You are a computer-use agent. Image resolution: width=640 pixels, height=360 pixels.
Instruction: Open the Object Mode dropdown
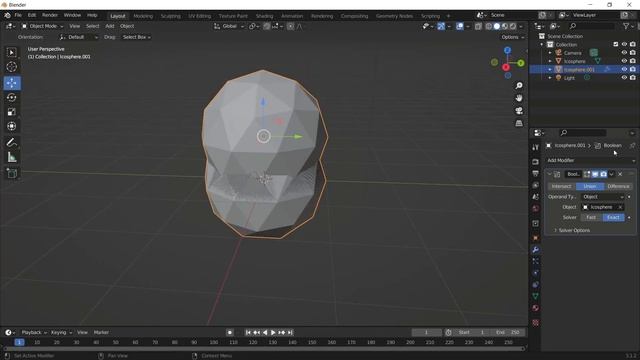(x=42, y=26)
